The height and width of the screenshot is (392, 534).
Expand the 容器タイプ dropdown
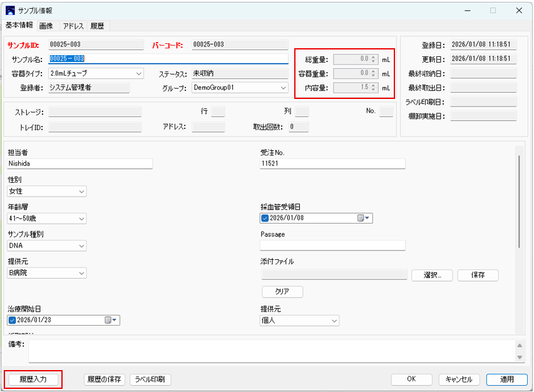[139, 73]
